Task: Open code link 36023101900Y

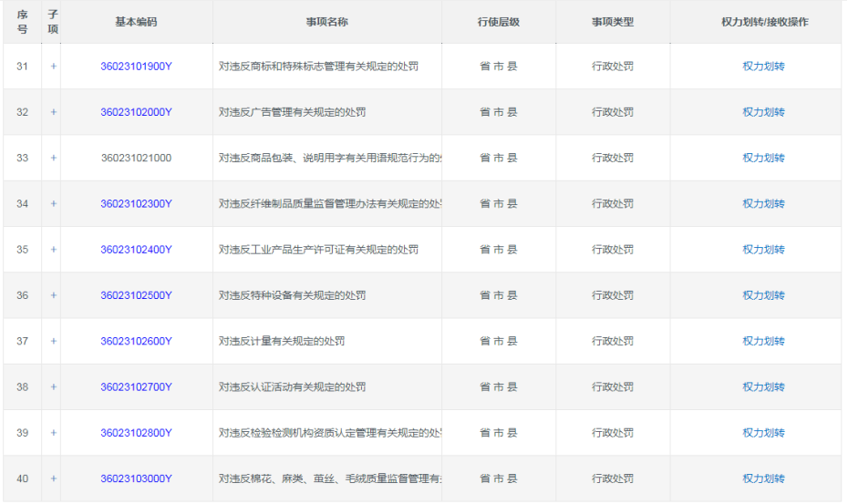Action: pos(136,67)
